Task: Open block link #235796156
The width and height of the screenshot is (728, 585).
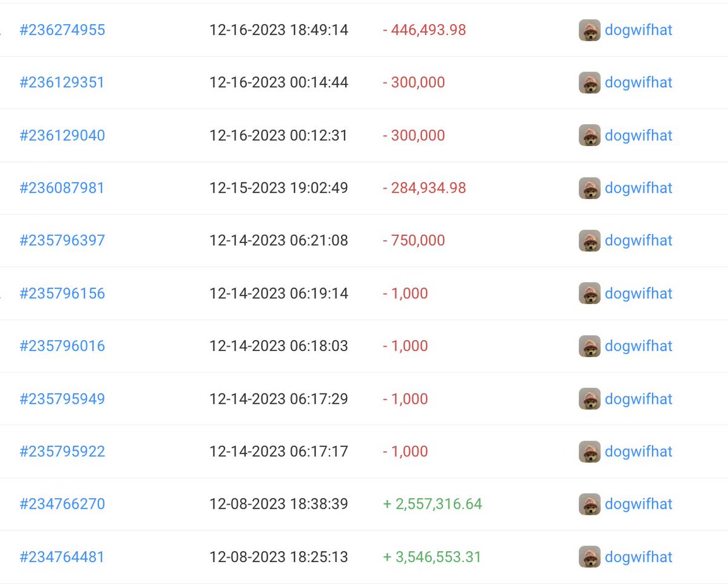Action: 62,293
